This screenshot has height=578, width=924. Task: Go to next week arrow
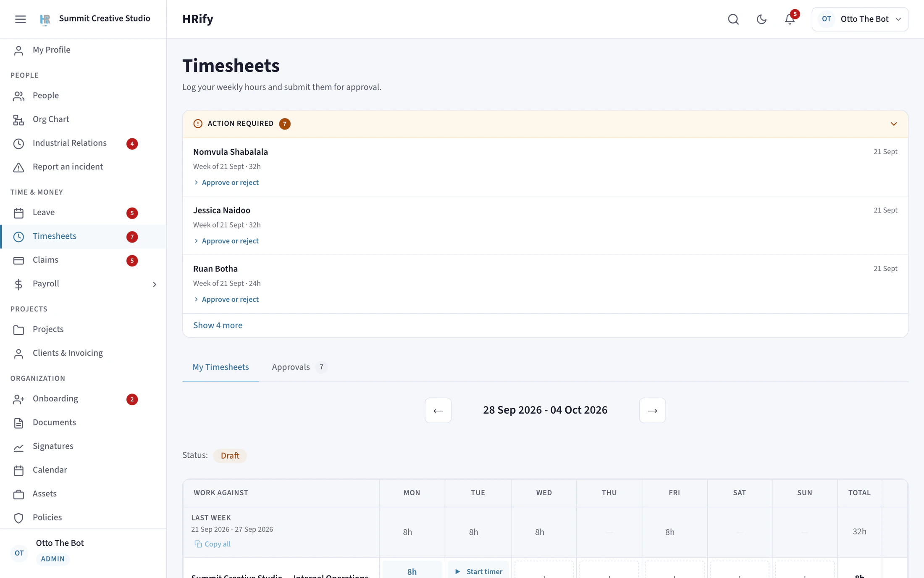652,410
